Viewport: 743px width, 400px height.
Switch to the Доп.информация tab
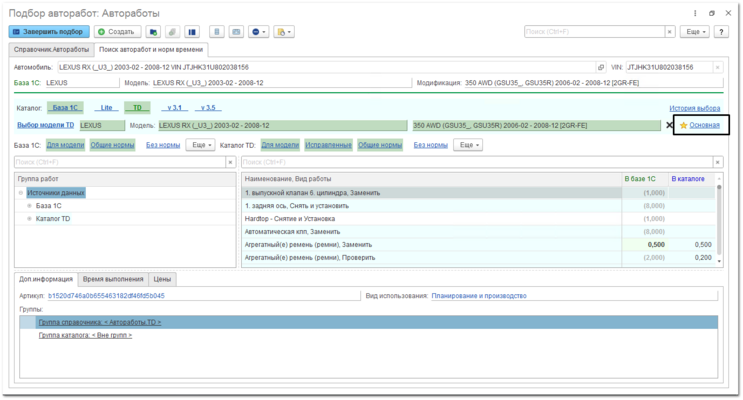point(45,279)
